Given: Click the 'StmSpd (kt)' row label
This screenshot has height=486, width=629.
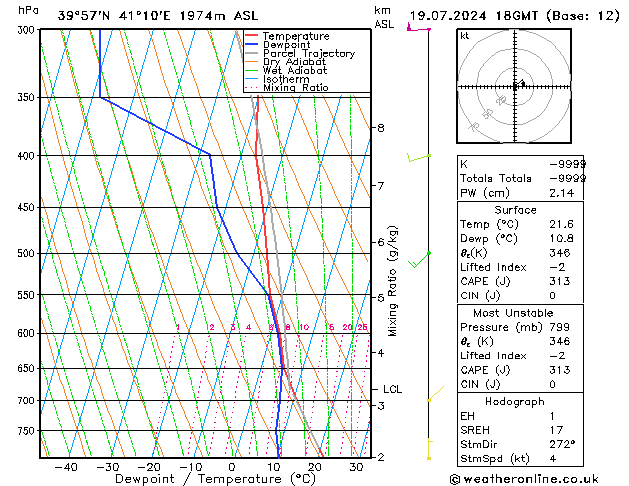Looking at the screenshot, I should (495, 459).
